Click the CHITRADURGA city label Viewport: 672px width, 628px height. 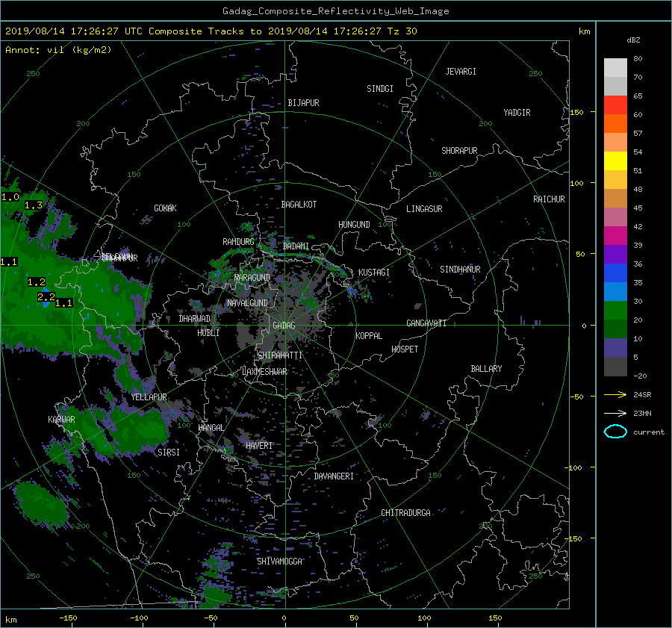(x=405, y=513)
